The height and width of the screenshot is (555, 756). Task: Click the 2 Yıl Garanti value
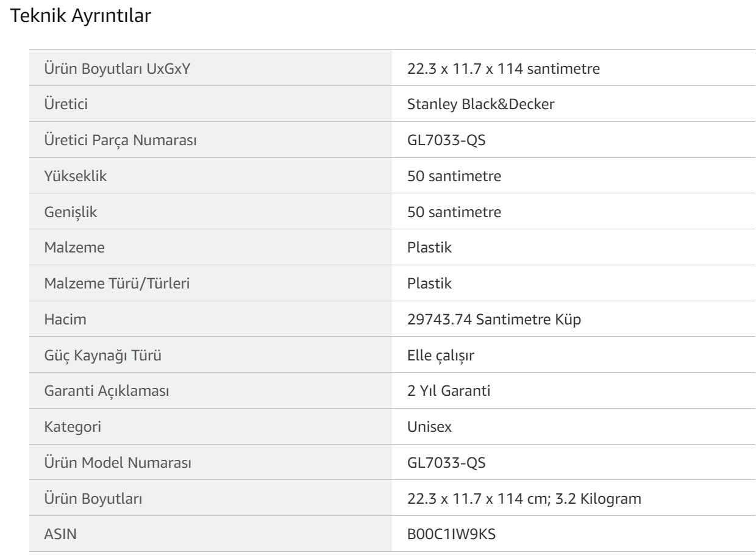tap(449, 391)
